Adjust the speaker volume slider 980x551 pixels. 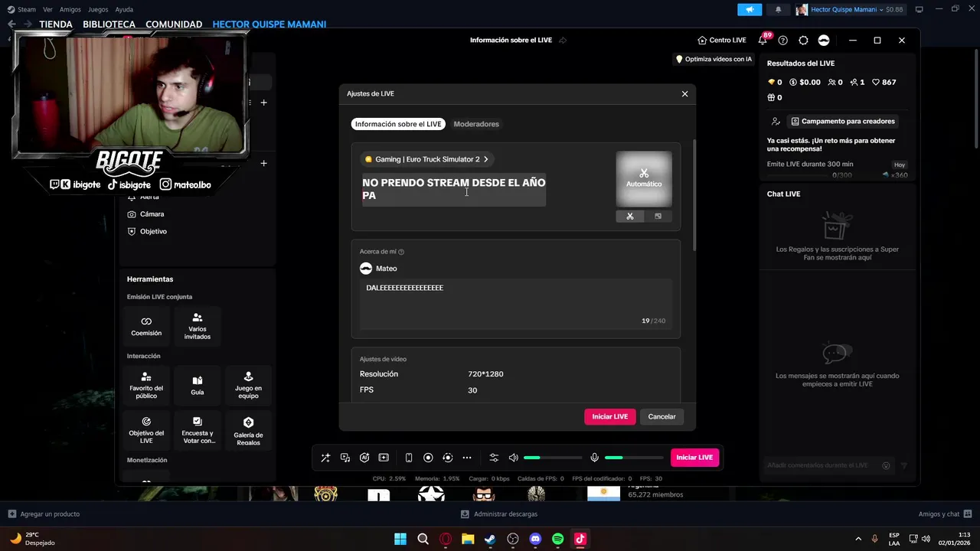[x=553, y=458]
